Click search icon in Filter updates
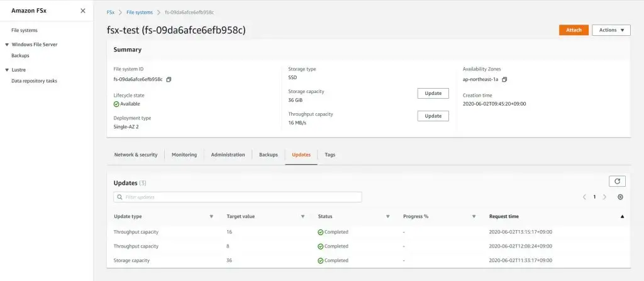Image resolution: width=644 pixels, height=281 pixels. pos(120,197)
